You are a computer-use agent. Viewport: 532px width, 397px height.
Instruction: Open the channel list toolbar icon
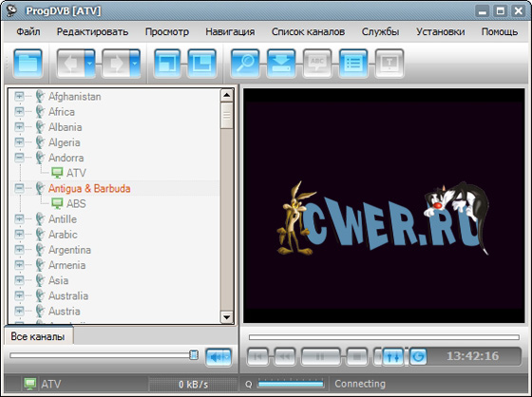353,64
